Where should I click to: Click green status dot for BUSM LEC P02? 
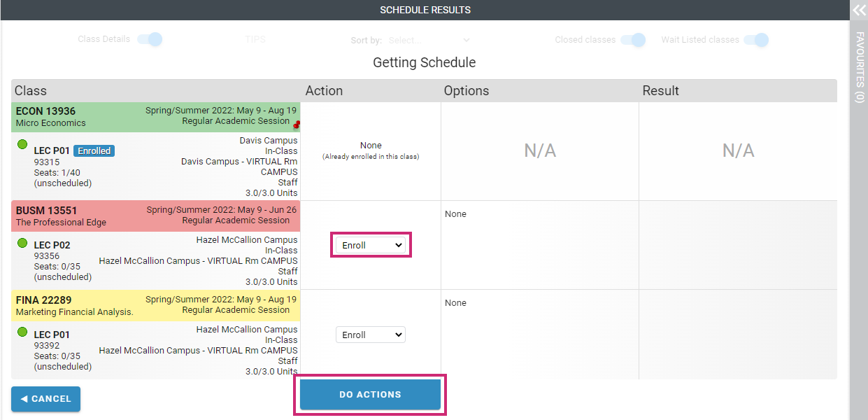pos(22,243)
